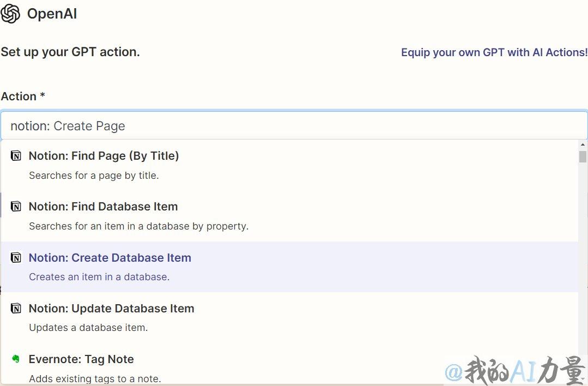Select Notion: Update Database Item option
The height and width of the screenshot is (386, 588).
pos(289,318)
